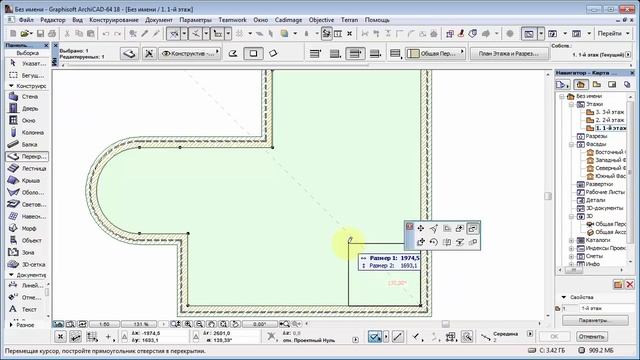The image size is (640, 360).
Task: Click the zoom out magnifier below canvas
Action: click(199, 324)
